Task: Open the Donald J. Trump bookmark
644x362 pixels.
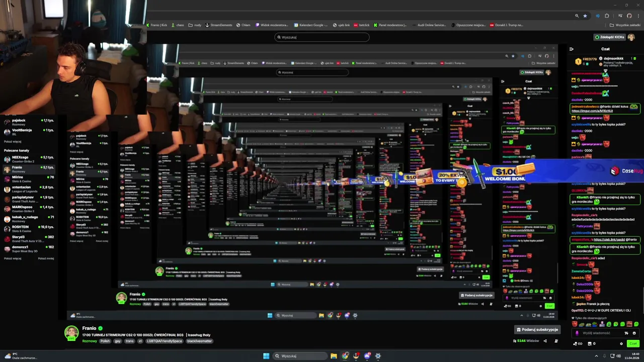Action: tap(506, 25)
